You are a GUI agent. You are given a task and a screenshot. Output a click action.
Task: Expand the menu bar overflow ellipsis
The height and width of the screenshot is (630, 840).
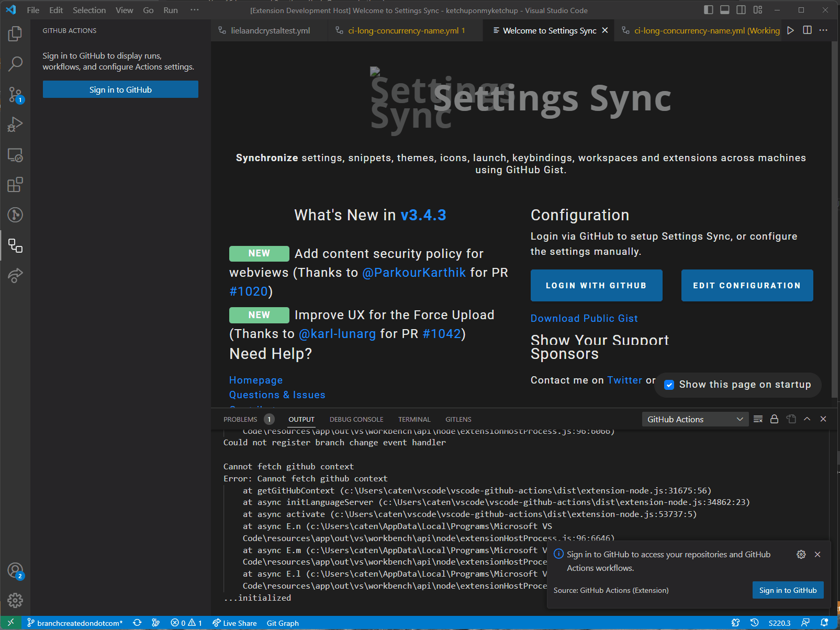click(x=195, y=10)
